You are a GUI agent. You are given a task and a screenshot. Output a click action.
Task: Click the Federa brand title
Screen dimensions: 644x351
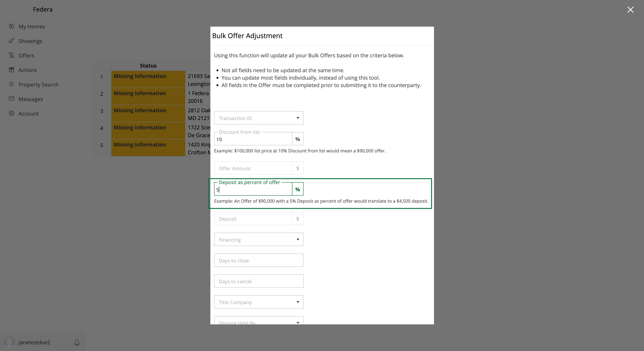43,9
